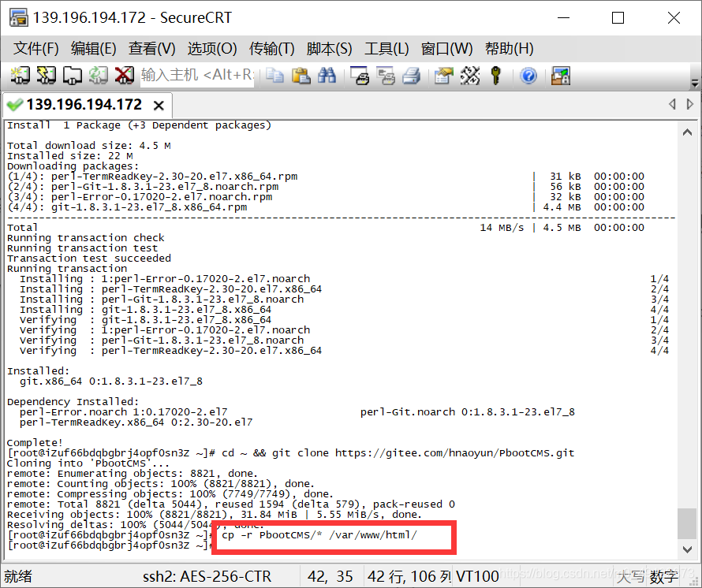Click the 'Downloading packages:' line
Screen dimensions: 702x588
73,166
